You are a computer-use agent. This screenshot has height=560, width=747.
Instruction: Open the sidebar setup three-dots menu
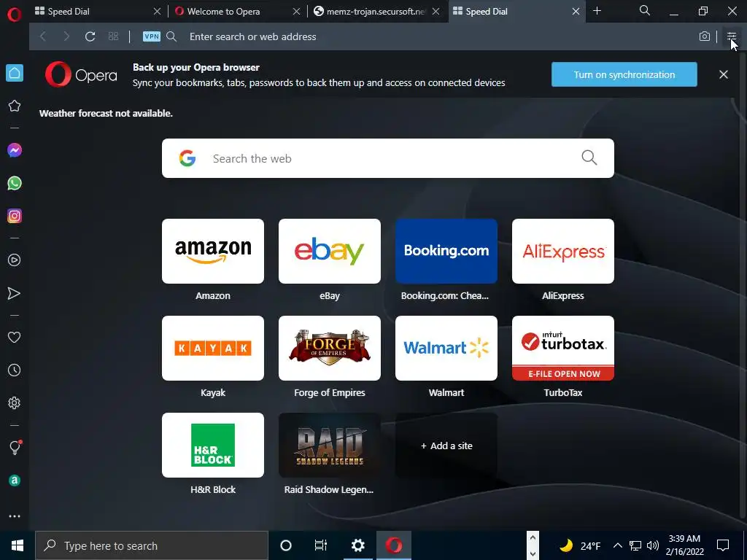click(x=15, y=516)
